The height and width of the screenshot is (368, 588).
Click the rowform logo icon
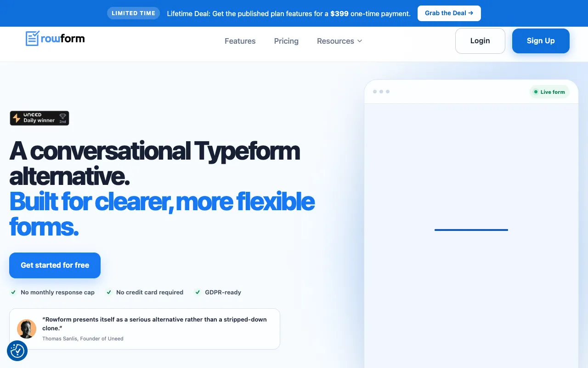tap(32, 39)
